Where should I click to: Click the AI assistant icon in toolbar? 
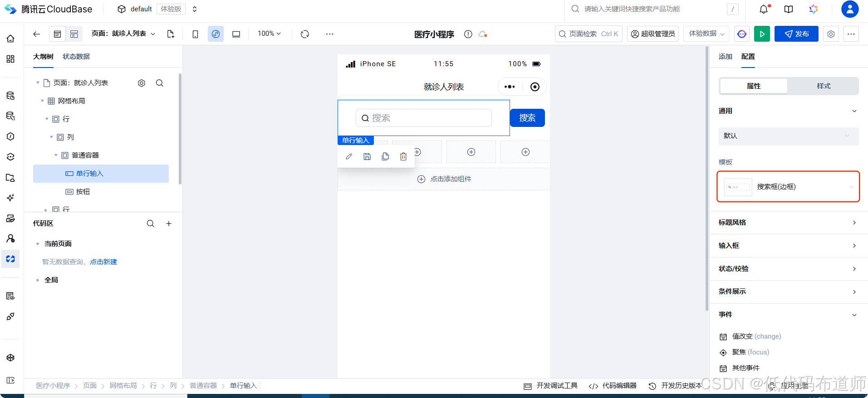coord(742,34)
